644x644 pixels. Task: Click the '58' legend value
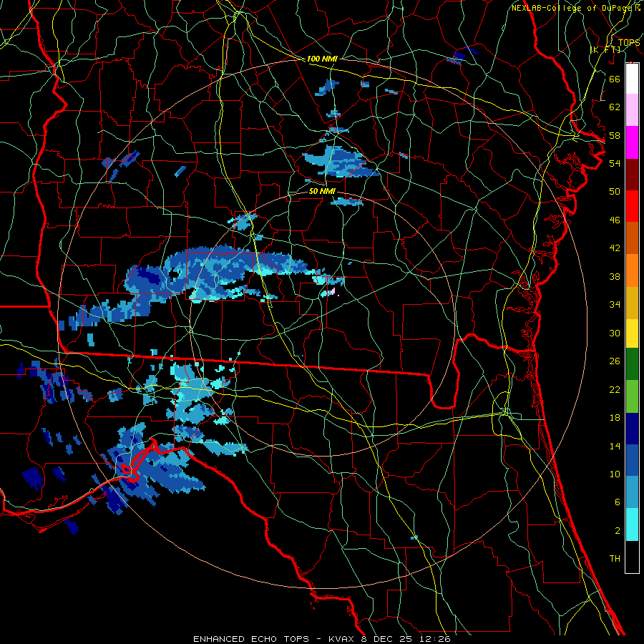point(615,135)
